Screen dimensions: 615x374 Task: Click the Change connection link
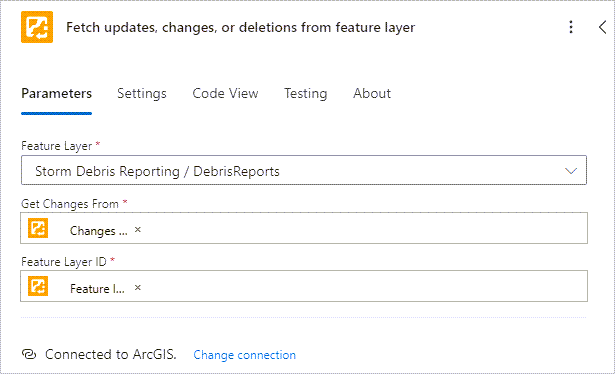coord(244,355)
